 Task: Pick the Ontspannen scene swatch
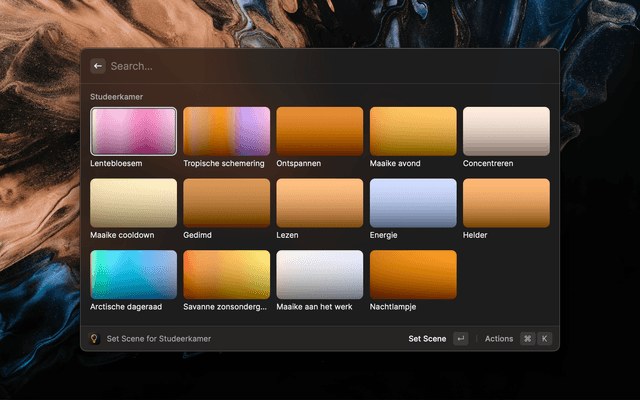(x=320, y=131)
